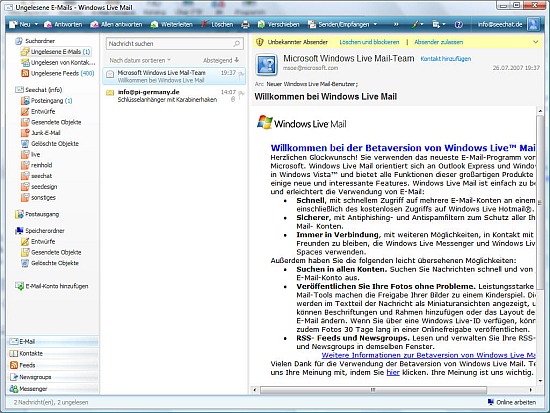Click Absender zulassen link
The width and height of the screenshot is (550, 413).
[x=438, y=42]
